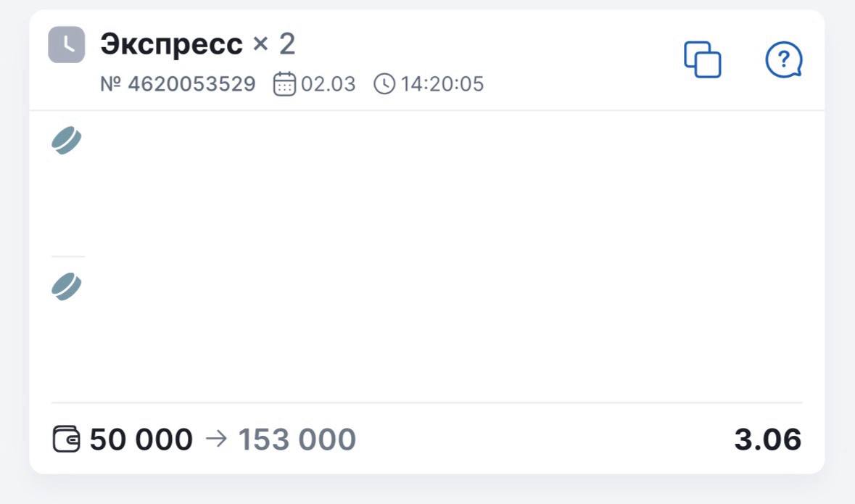Open the help question mark icon
Screen dimensions: 855x504
784,59
